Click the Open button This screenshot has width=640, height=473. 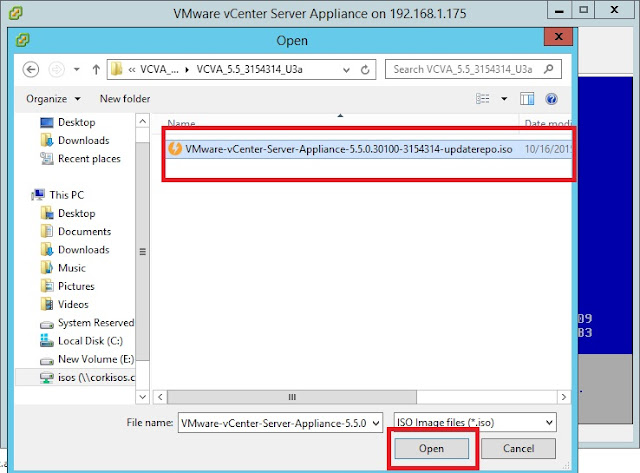point(431,449)
